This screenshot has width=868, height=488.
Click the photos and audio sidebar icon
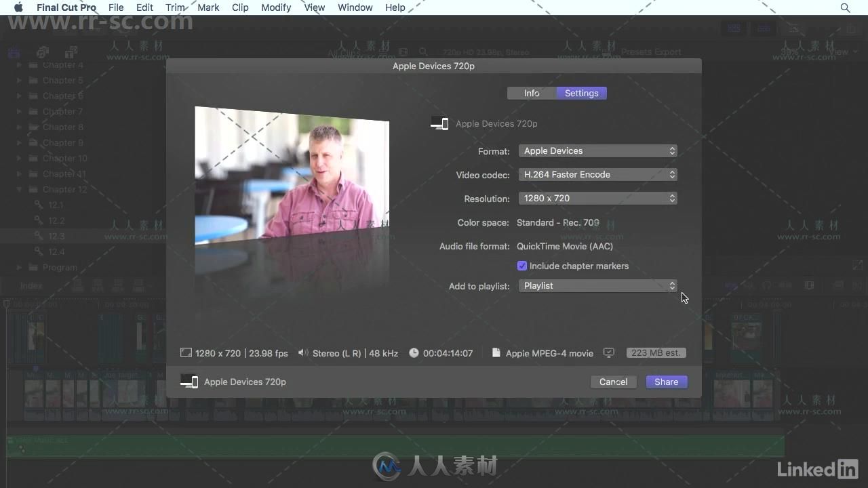[x=42, y=52]
